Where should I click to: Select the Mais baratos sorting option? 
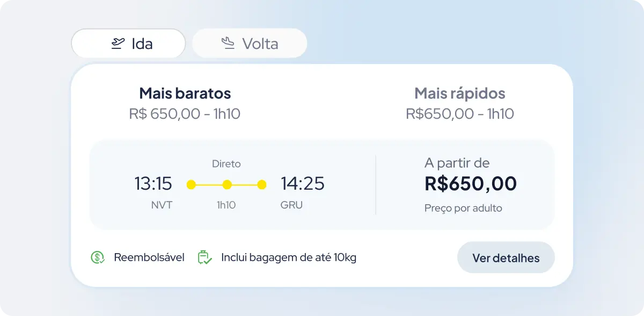(185, 103)
